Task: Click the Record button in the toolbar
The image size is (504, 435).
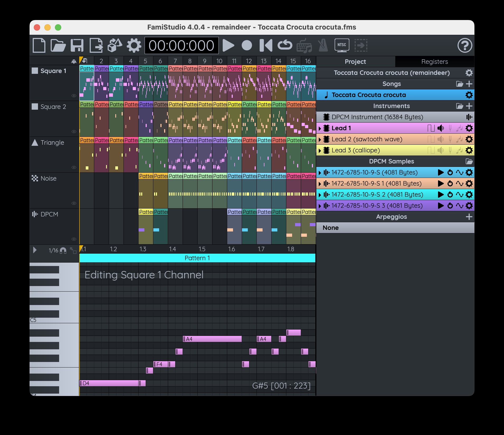Action: point(247,45)
